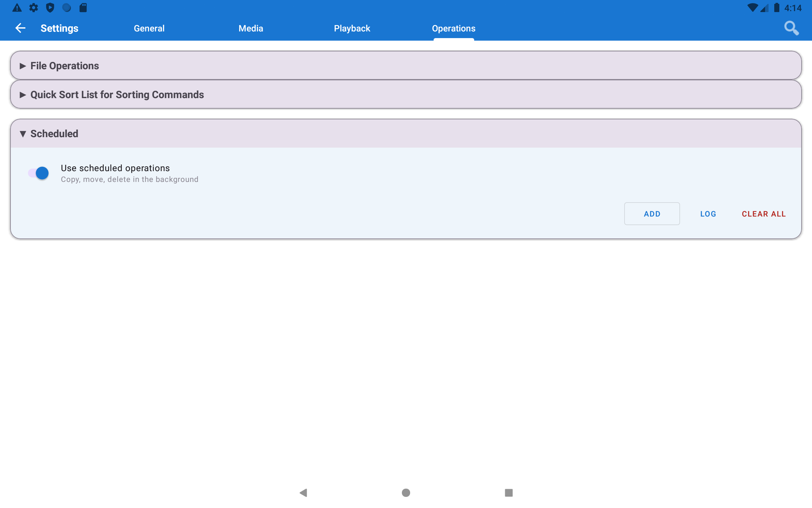This screenshot has height=508, width=812.
Task: Tap Android back navigation triangle
Action: pyautogui.click(x=303, y=492)
